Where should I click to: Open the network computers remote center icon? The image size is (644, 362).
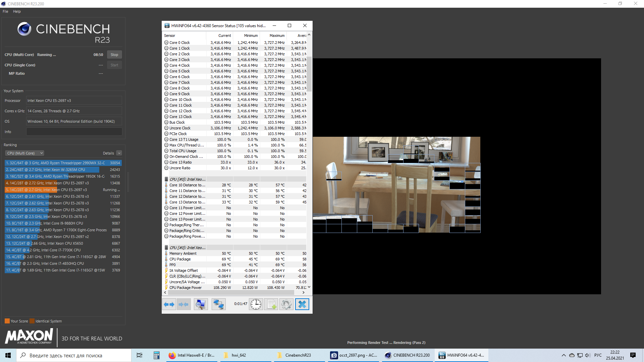218,304
